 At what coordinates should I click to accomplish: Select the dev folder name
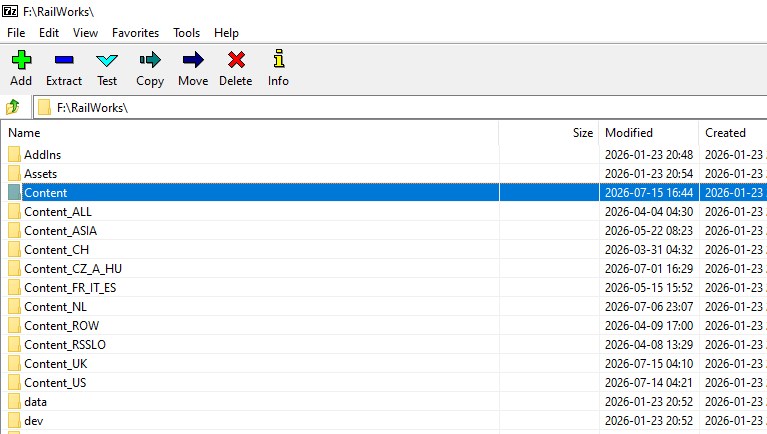(34, 421)
